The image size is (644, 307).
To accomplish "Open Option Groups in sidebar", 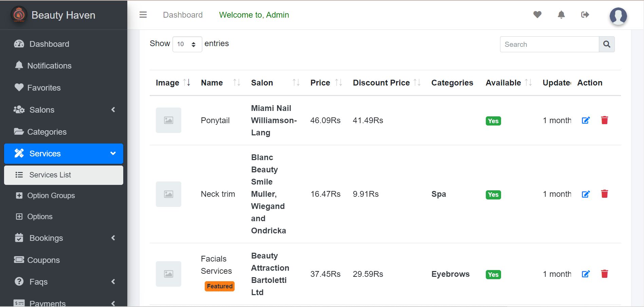I will pyautogui.click(x=51, y=196).
